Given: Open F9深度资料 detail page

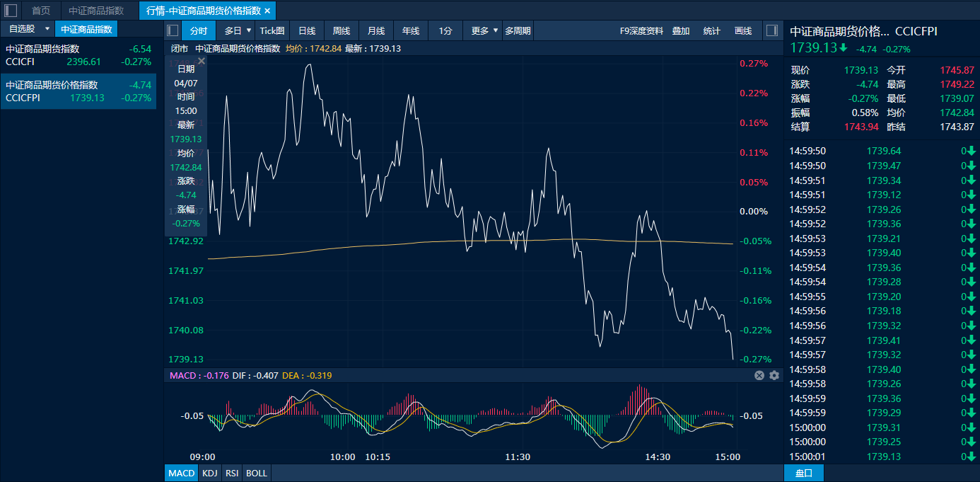Looking at the screenshot, I should (641, 30).
